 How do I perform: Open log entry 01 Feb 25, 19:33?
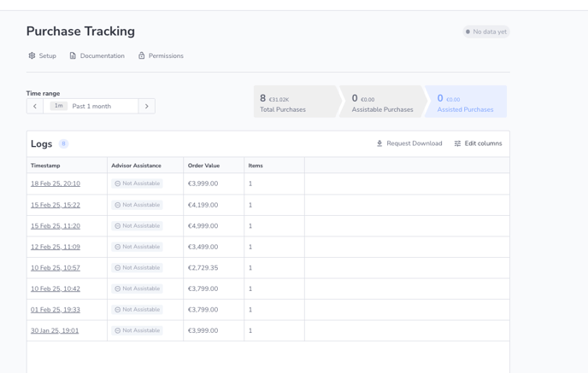point(56,310)
